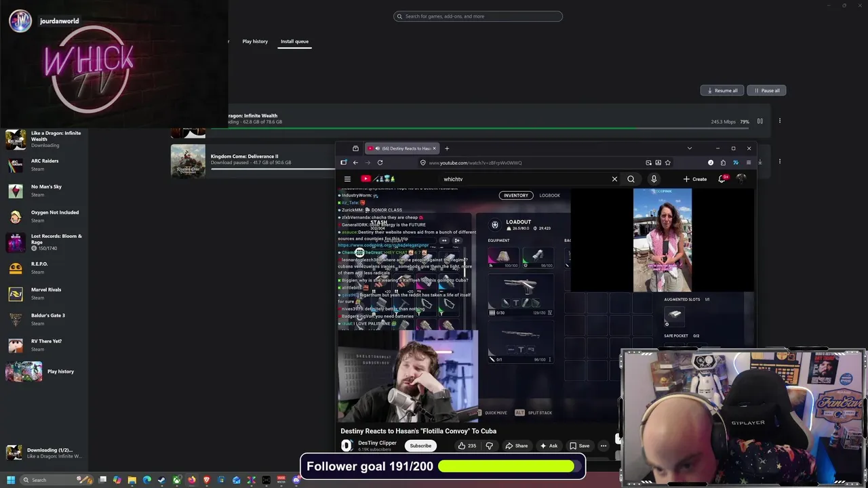Screen dimensions: 868x488
Task: Select RV There Yet? in sidebar
Action: tap(44, 345)
